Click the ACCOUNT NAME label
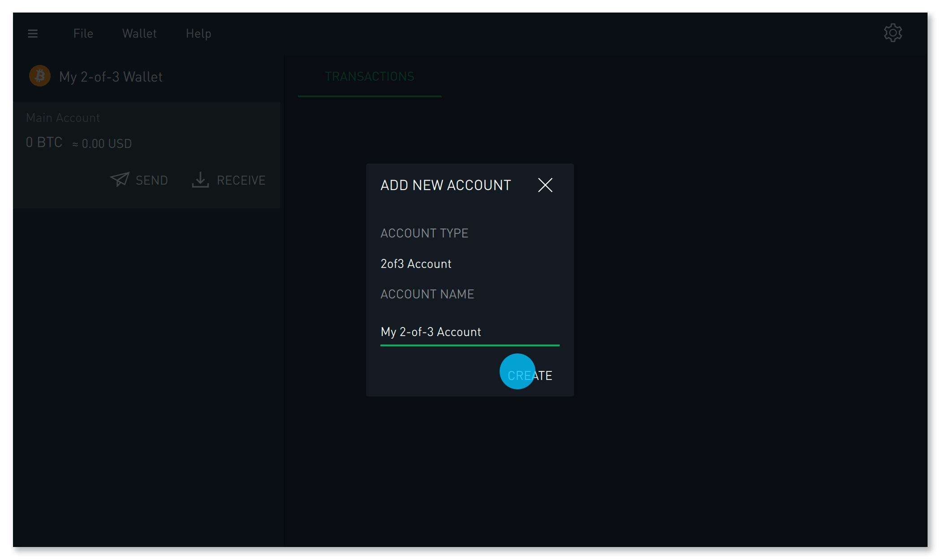 coord(427,294)
